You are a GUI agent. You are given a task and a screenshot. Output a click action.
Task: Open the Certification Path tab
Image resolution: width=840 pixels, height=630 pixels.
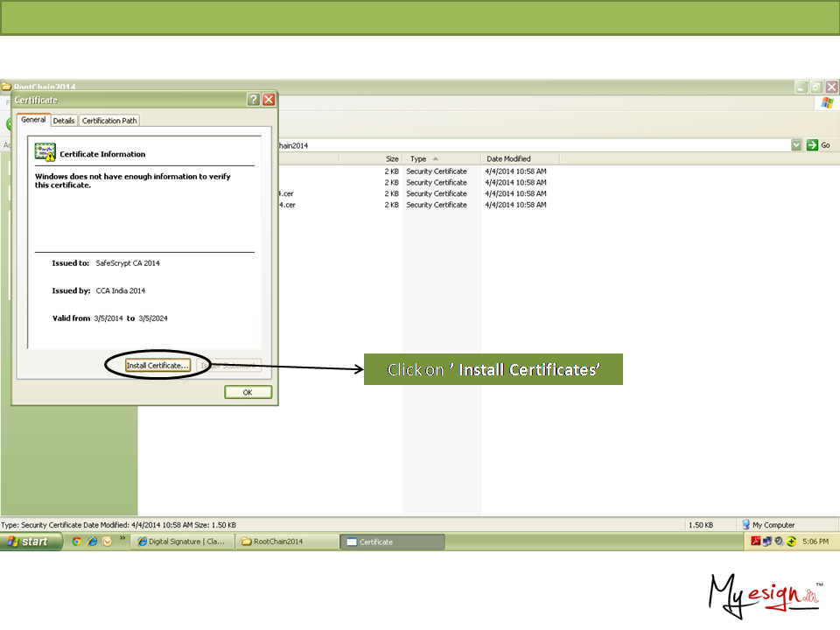109,121
